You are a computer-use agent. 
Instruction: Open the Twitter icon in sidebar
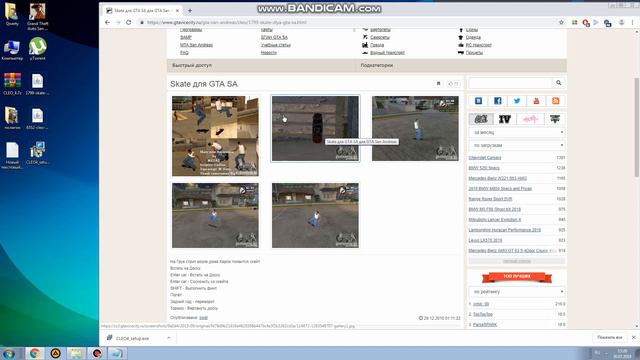click(x=517, y=101)
